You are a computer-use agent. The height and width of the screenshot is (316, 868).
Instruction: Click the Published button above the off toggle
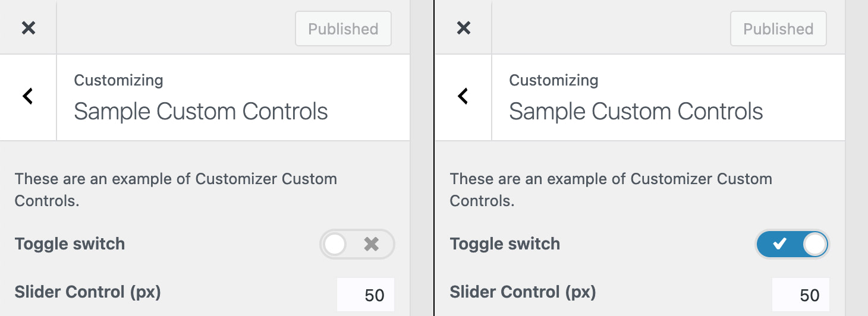[344, 29]
